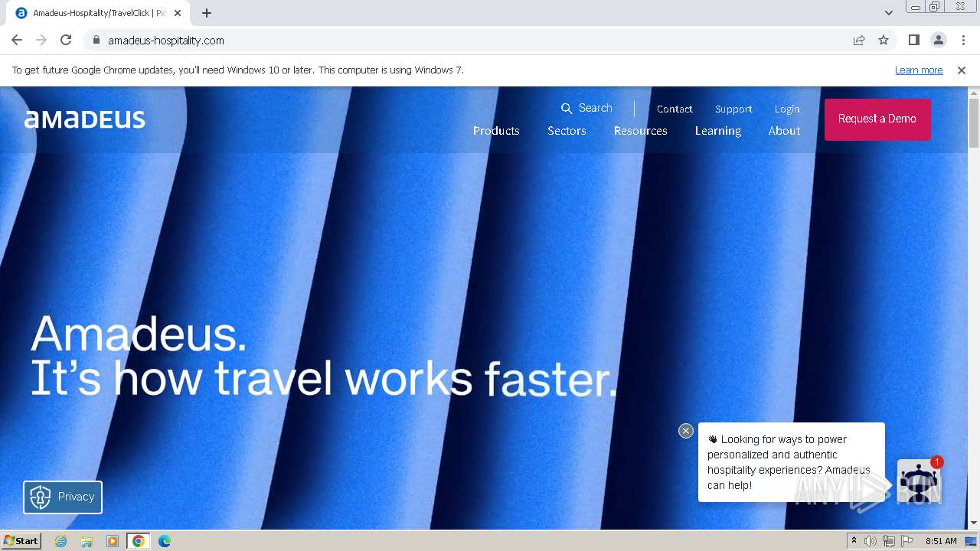Click the page vertical scrollbar thumb
This screenshot has width=980, height=551.
pyautogui.click(x=974, y=122)
